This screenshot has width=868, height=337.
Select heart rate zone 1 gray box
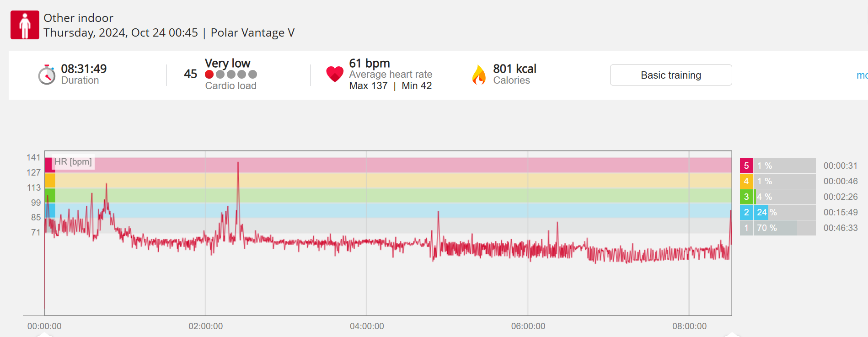click(x=746, y=228)
